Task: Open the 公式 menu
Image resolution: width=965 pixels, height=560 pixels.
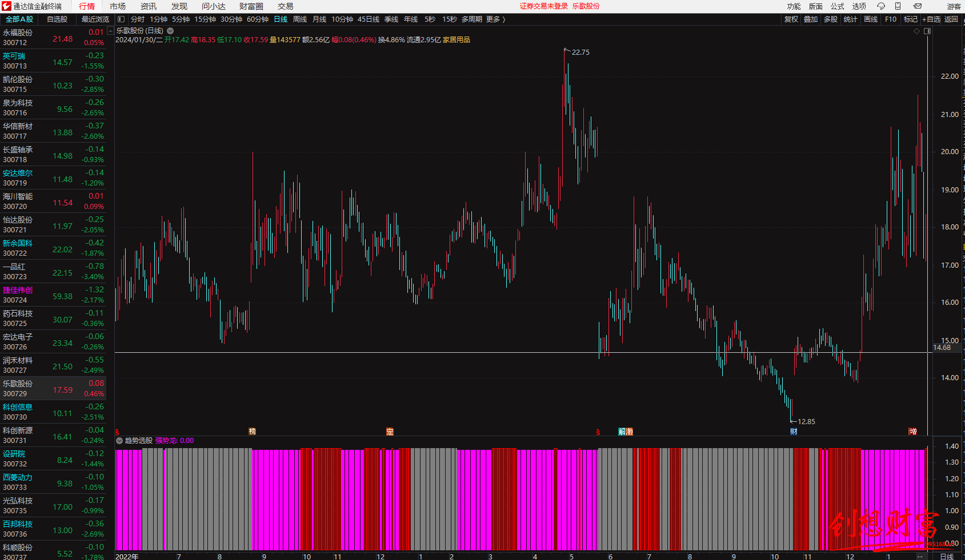Action: tap(838, 6)
